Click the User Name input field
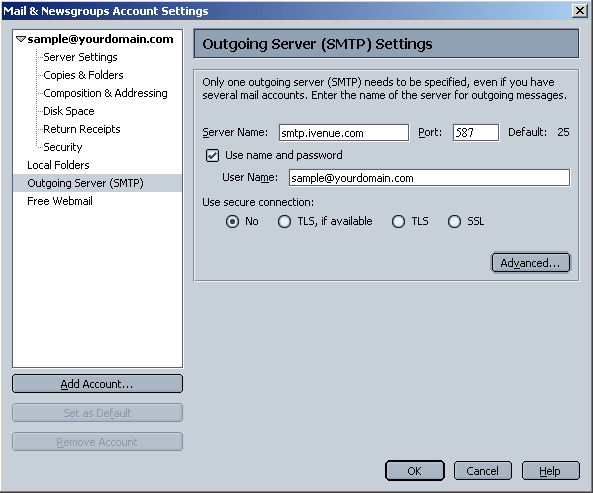593x493 pixels. click(429, 178)
